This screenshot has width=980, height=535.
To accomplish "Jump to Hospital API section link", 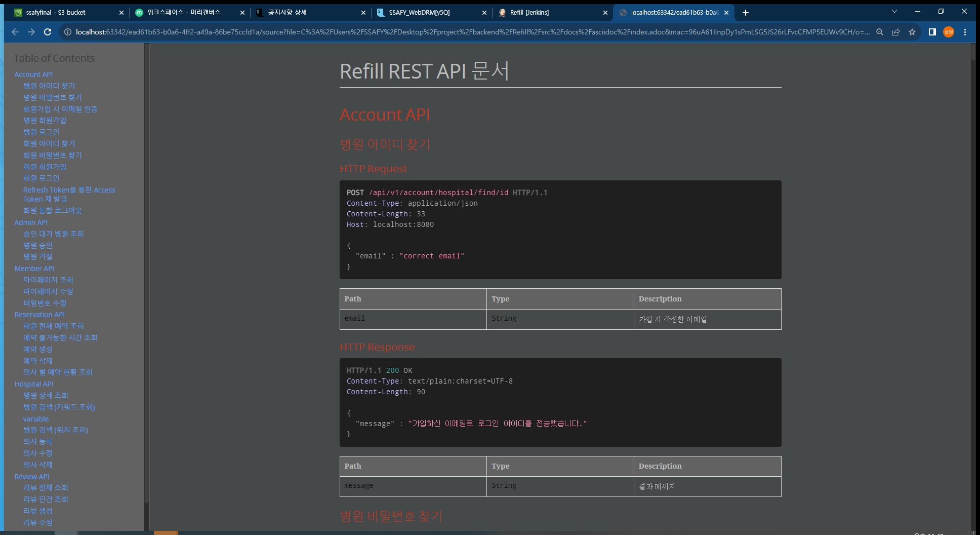I will pyautogui.click(x=33, y=384).
